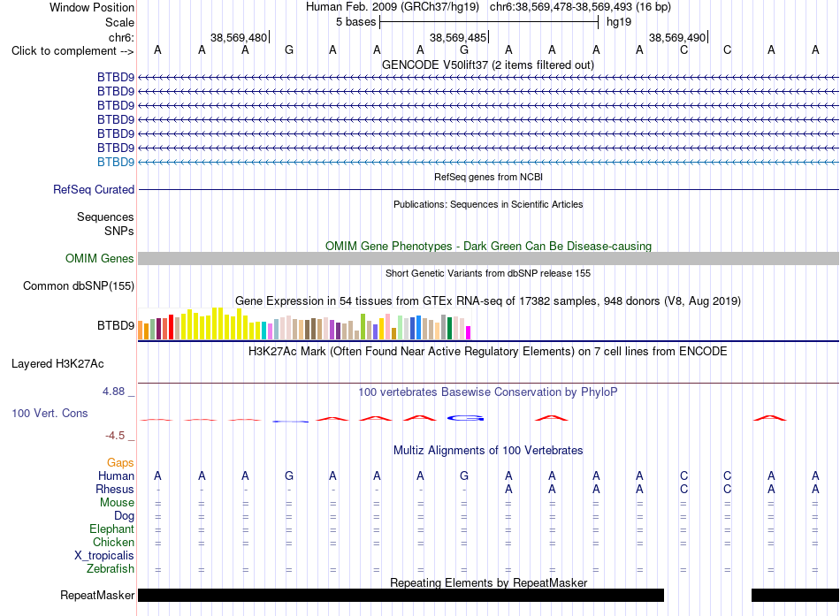The height and width of the screenshot is (616, 840).
Task: Click 'RefSeq genes from NCBI' title
Action: tap(488, 177)
